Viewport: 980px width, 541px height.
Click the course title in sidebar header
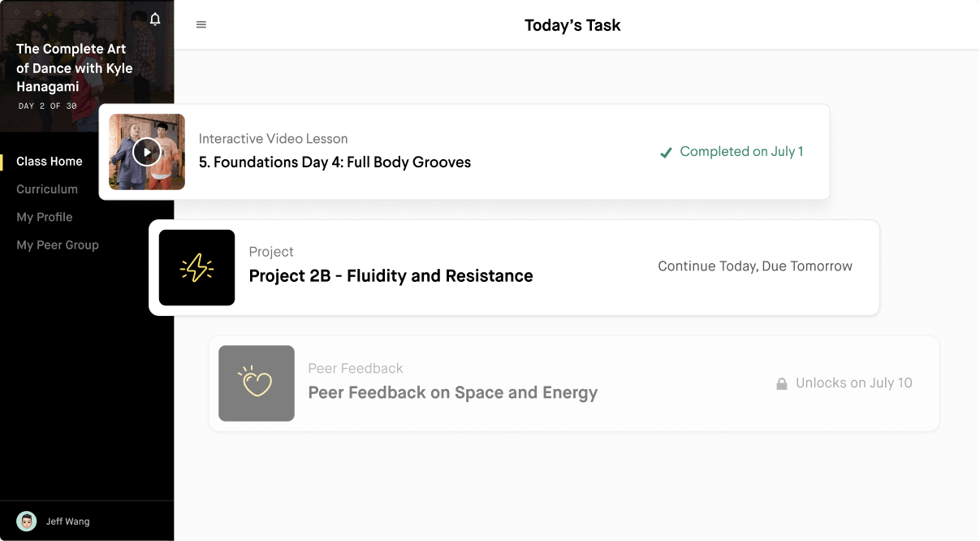(x=74, y=68)
